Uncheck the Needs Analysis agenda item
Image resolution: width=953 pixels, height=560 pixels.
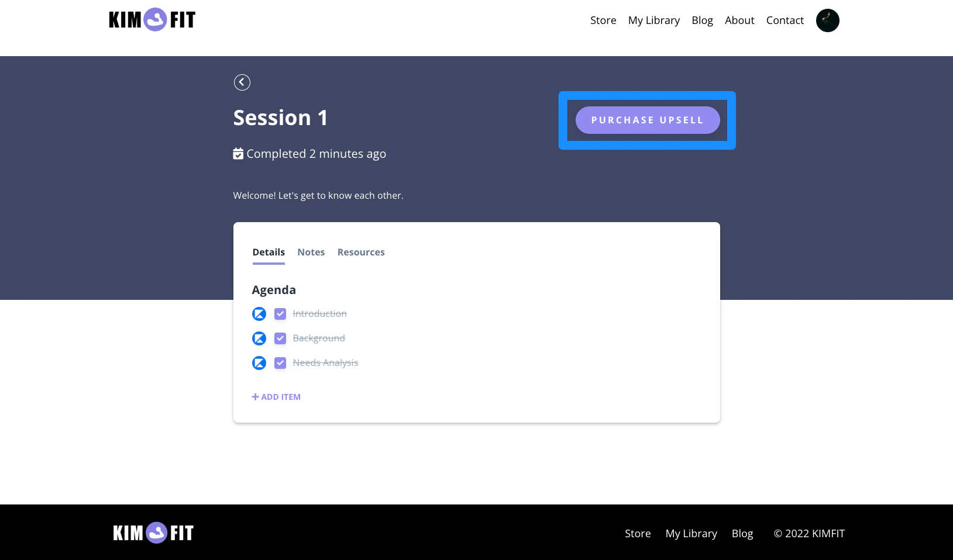280,363
